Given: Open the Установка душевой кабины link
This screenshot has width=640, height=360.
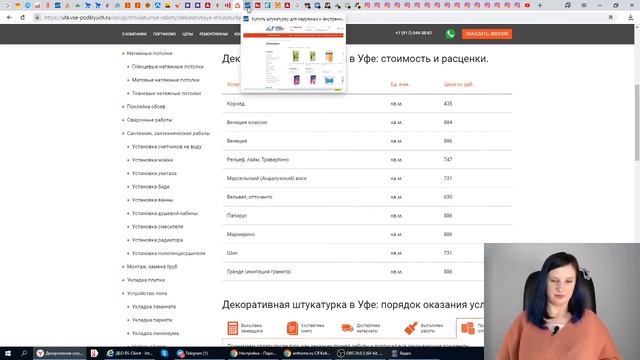Looking at the screenshot, I should pyautogui.click(x=164, y=213).
